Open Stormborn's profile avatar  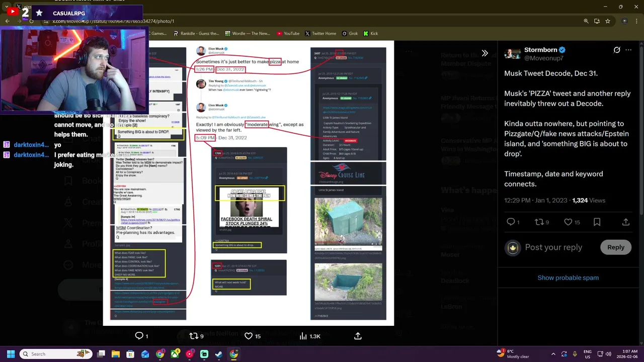(x=513, y=54)
